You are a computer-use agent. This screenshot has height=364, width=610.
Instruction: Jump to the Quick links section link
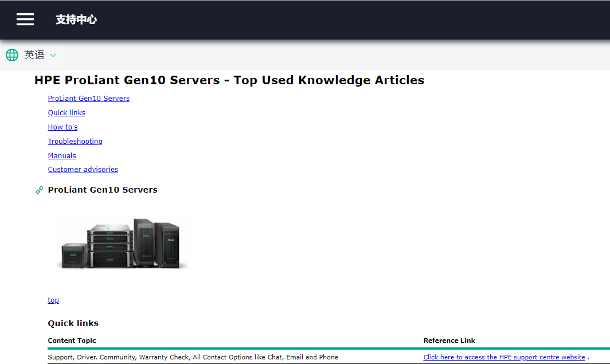[x=67, y=113]
